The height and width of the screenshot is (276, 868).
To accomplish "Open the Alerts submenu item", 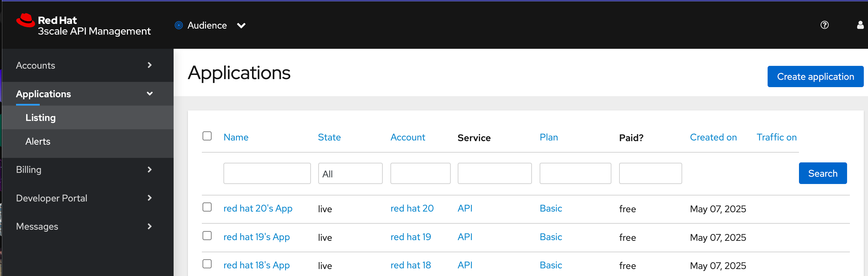I will (38, 141).
